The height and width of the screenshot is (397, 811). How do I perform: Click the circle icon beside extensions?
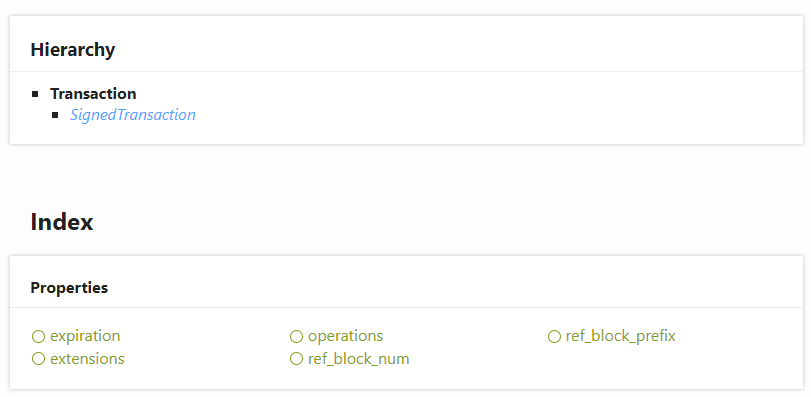tap(38, 359)
